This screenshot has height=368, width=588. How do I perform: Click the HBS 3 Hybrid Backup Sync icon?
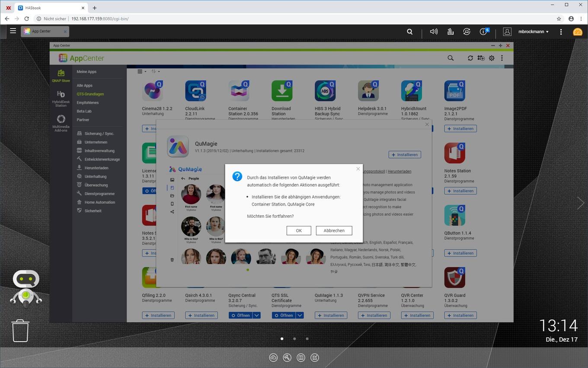coord(325,91)
